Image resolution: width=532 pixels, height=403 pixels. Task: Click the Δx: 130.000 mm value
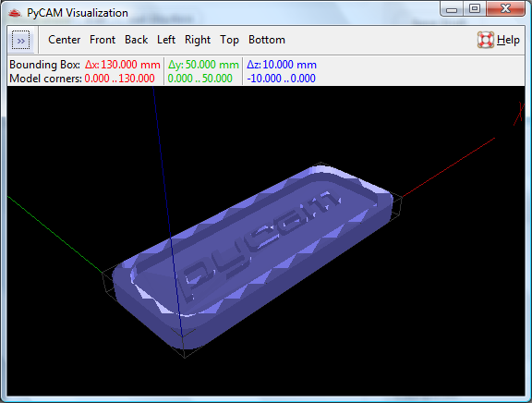click(123, 65)
